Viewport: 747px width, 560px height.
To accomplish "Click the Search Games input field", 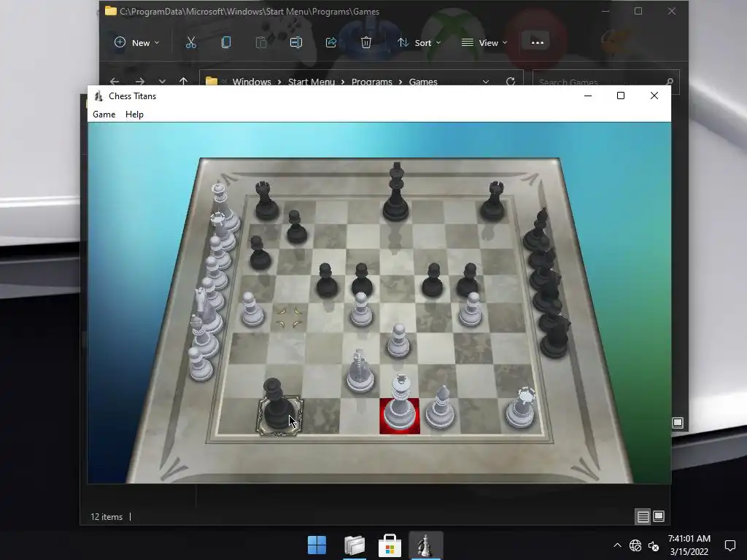I will point(606,81).
